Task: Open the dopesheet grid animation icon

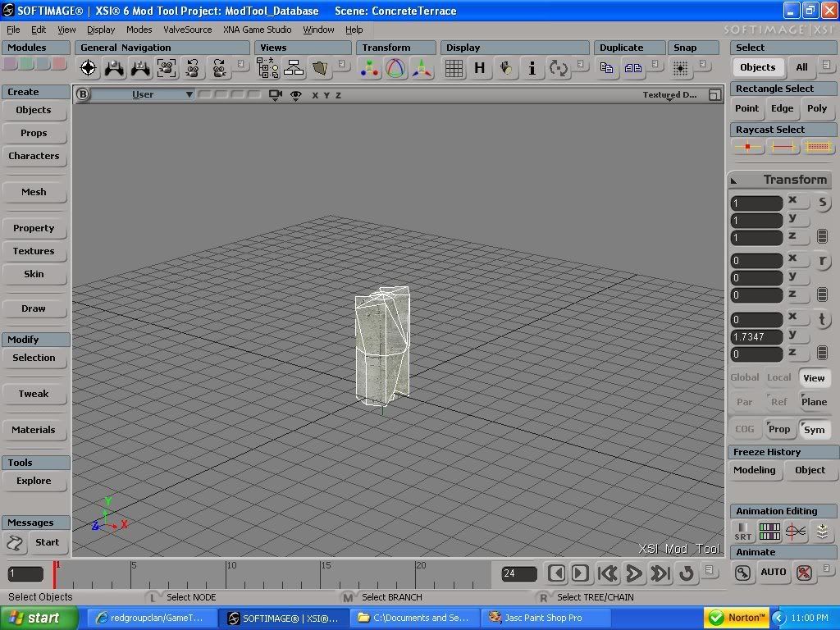Action: pyautogui.click(x=769, y=532)
